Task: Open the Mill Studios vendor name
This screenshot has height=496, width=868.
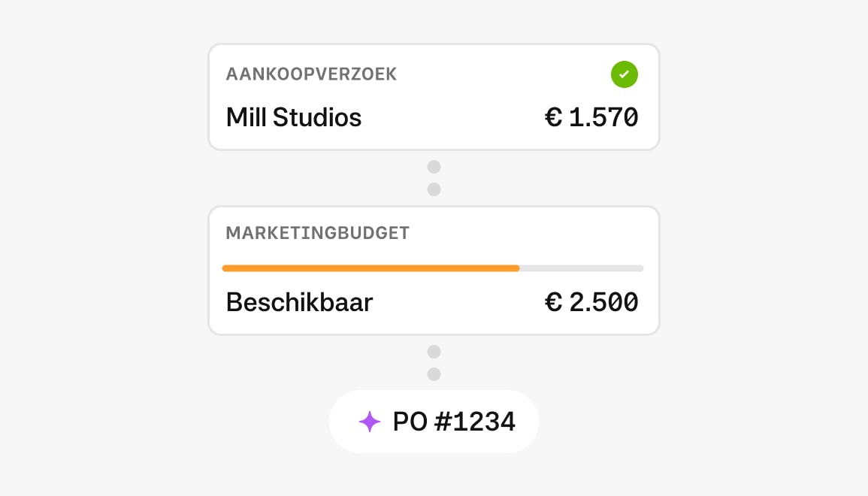Action: click(294, 118)
